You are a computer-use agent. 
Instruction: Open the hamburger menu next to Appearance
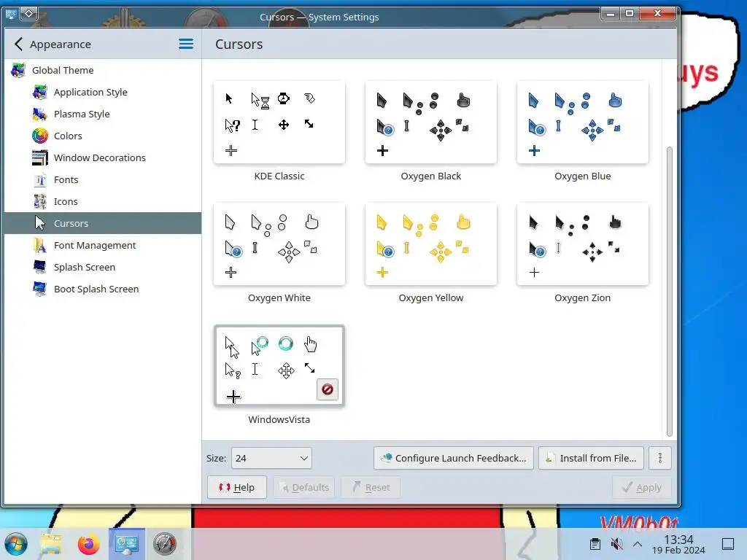pos(186,44)
